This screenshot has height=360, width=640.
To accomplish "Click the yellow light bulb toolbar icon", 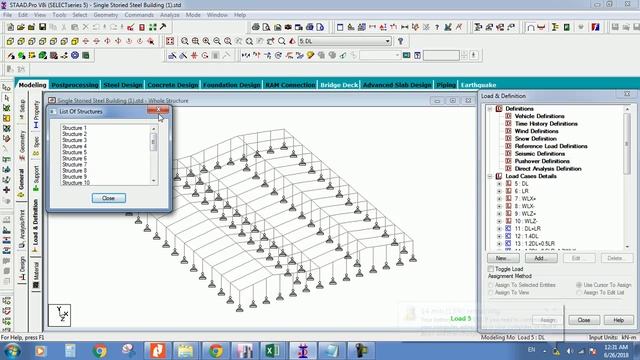I will [x=311, y=56].
